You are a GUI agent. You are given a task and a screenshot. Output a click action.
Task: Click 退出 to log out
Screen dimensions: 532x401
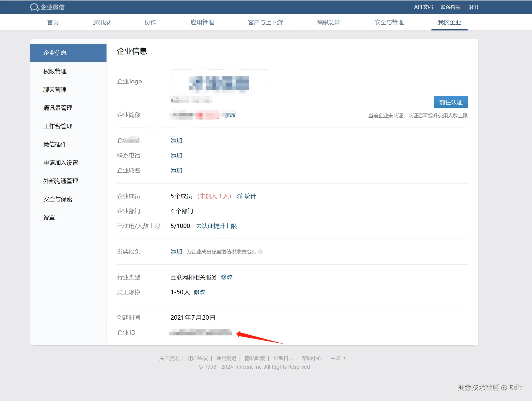point(473,7)
